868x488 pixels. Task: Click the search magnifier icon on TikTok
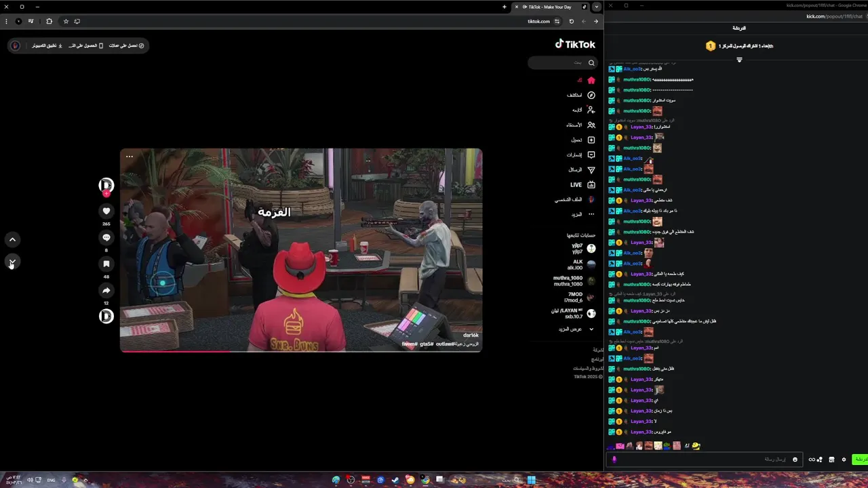click(591, 62)
